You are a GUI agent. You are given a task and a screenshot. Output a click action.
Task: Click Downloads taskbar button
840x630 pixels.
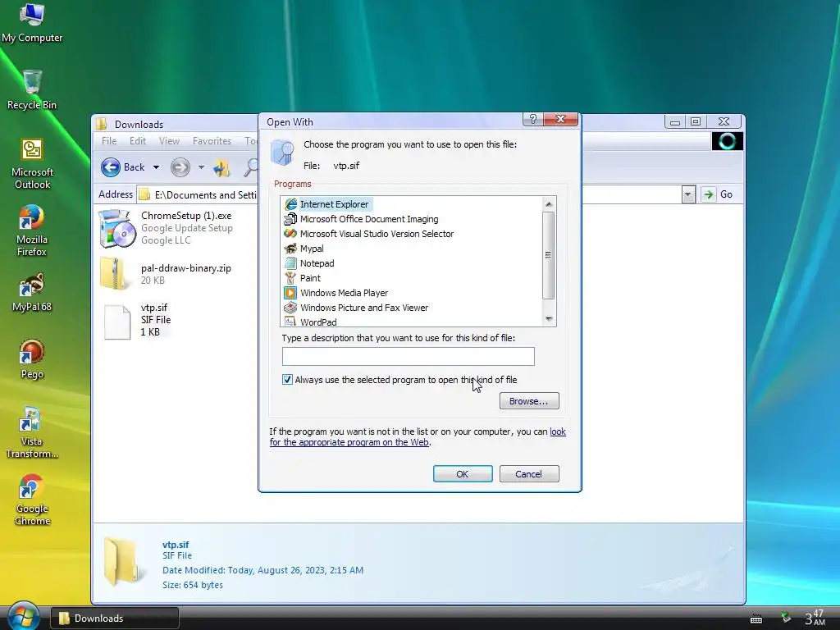[x=115, y=619]
